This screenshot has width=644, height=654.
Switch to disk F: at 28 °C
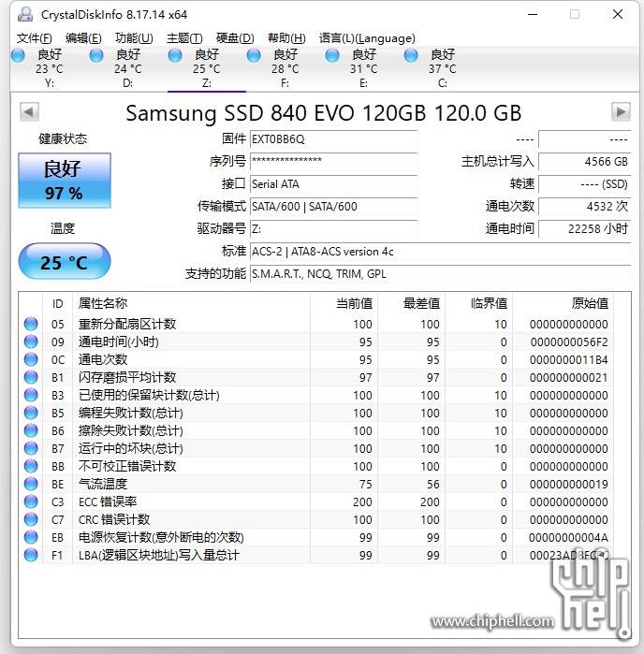[285, 69]
